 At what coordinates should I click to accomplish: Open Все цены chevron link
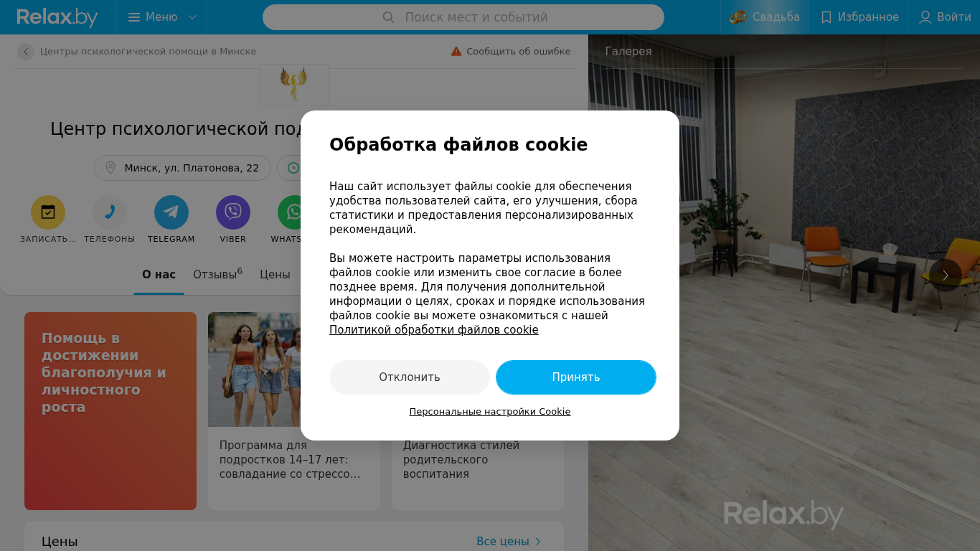(509, 542)
